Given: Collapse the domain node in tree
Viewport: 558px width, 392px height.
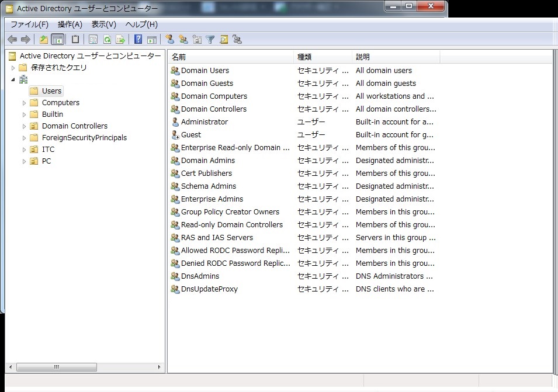Looking at the screenshot, I should [x=13, y=79].
